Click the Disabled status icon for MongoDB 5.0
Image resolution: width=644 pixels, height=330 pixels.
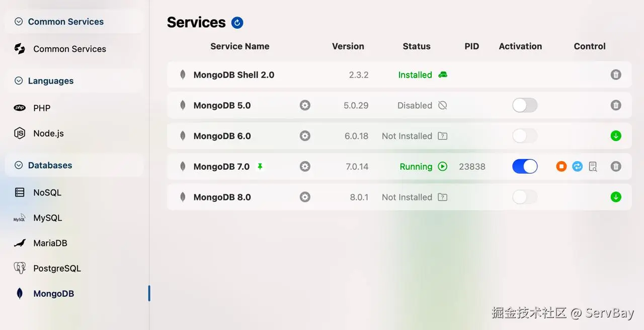coord(443,105)
